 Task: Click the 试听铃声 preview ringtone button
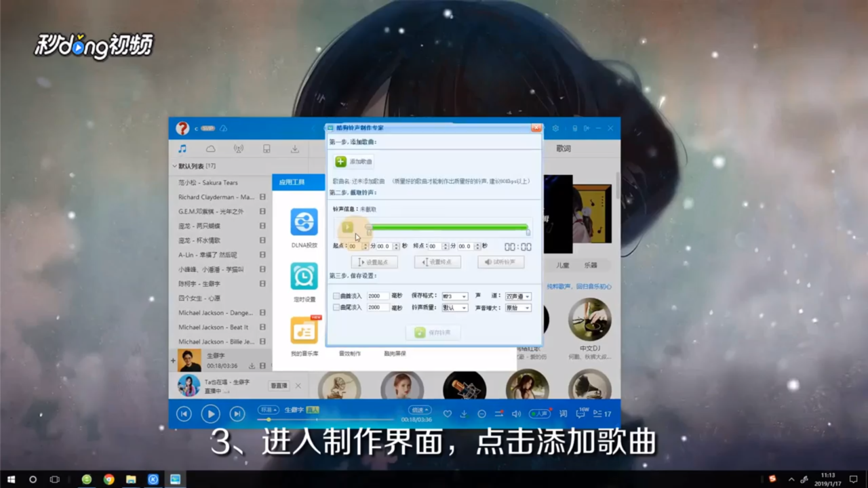click(x=500, y=262)
